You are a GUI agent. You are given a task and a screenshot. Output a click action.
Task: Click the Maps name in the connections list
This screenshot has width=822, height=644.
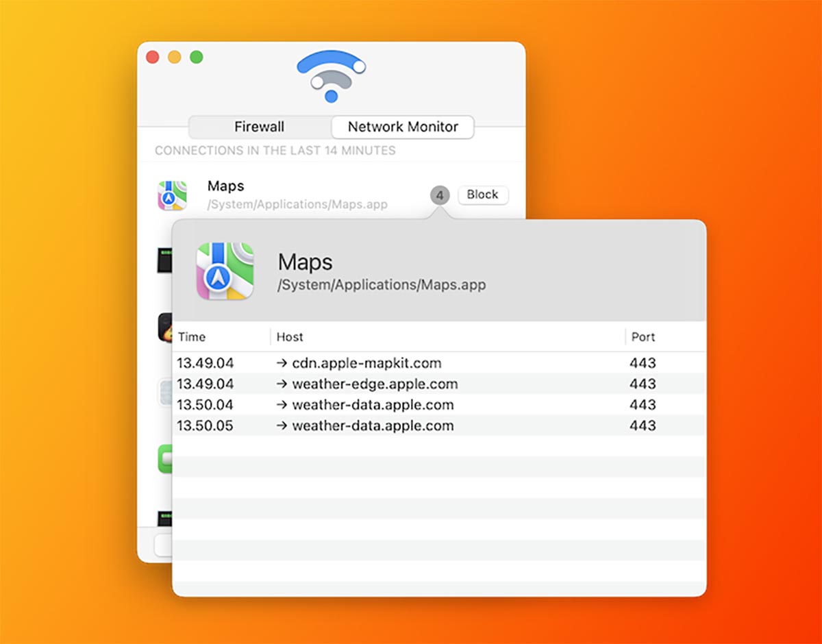click(x=225, y=186)
